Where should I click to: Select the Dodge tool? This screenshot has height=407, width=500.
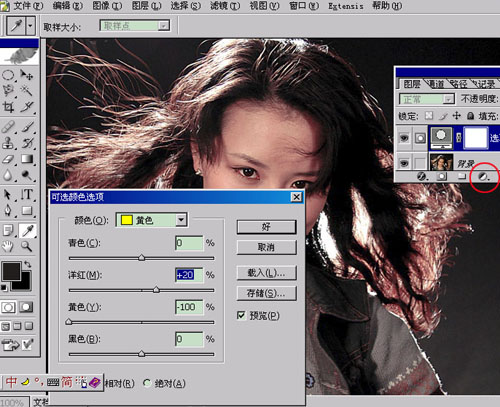click(27, 175)
